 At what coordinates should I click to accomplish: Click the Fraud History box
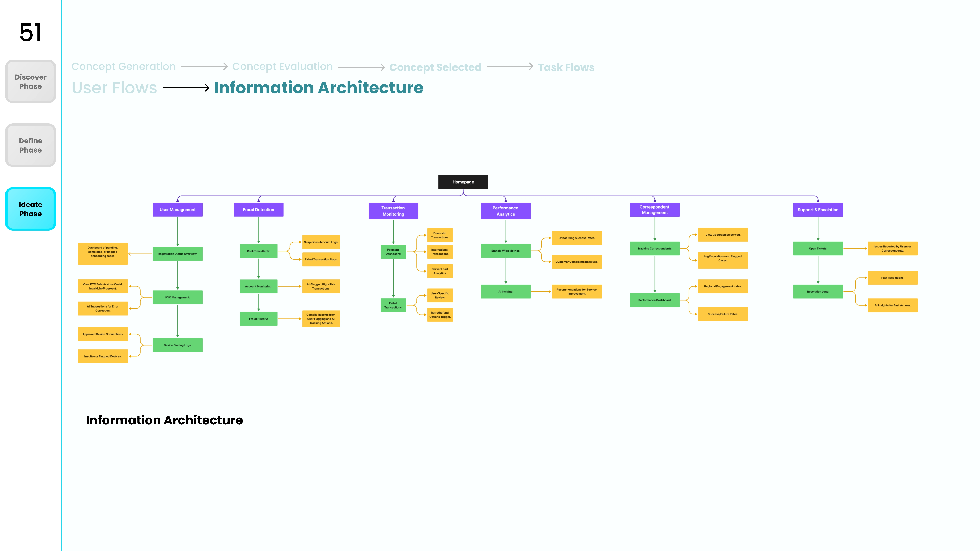[258, 319]
